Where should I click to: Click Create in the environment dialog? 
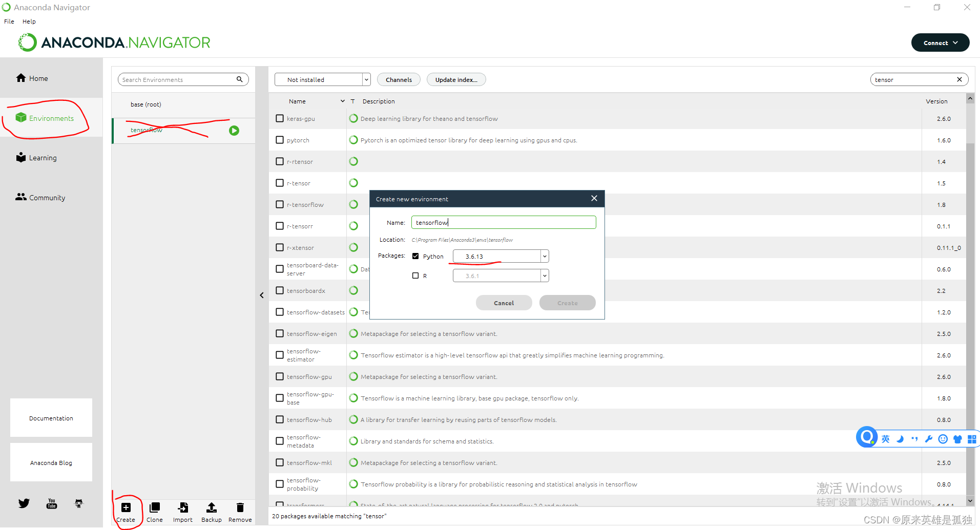click(568, 303)
